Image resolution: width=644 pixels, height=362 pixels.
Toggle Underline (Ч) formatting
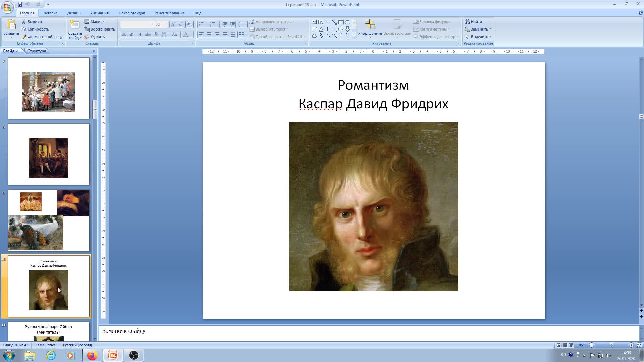tap(140, 34)
